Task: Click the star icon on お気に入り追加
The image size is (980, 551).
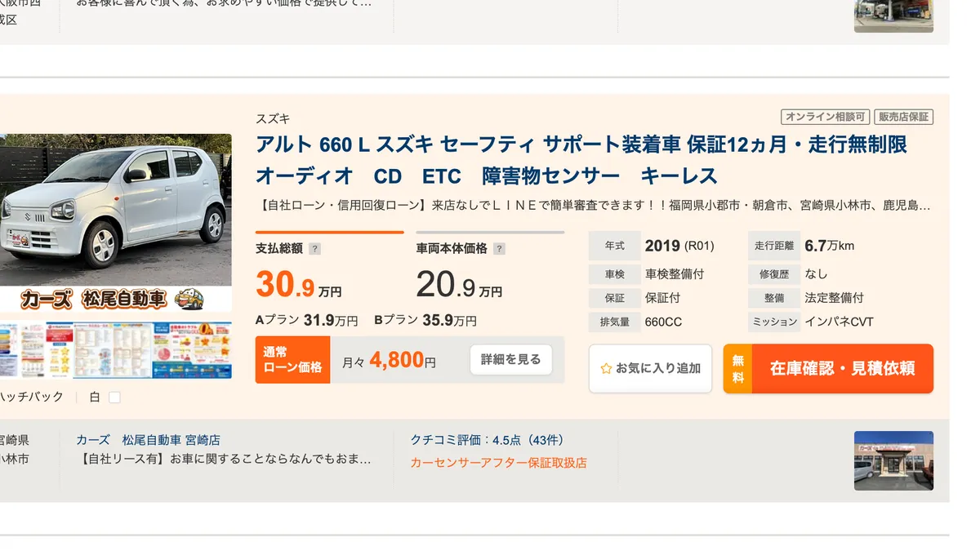Action: [x=606, y=368]
